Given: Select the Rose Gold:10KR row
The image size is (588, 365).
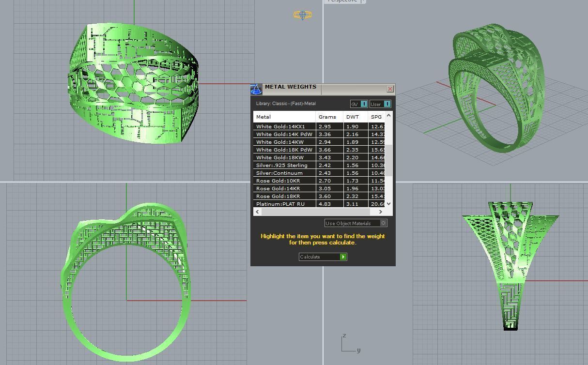Looking at the screenshot, I should point(319,181).
